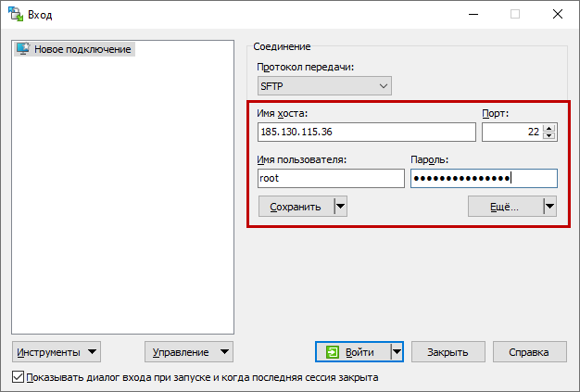Click the new connection computer icon
This screenshot has width=580, height=392.
[x=24, y=49]
